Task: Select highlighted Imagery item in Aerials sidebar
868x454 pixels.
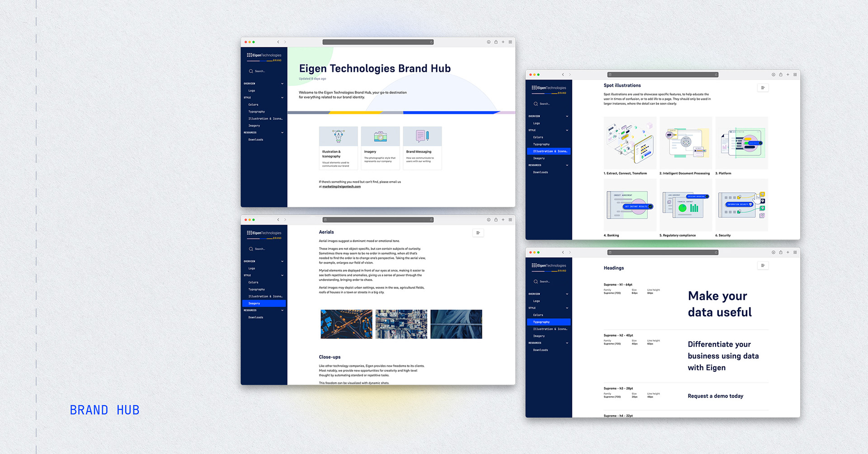Action: coord(264,304)
